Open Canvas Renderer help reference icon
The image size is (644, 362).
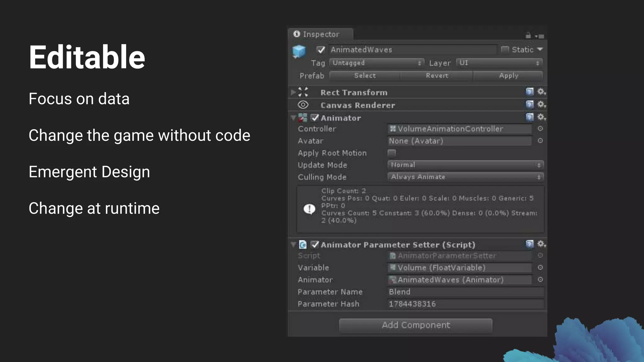tap(530, 104)
